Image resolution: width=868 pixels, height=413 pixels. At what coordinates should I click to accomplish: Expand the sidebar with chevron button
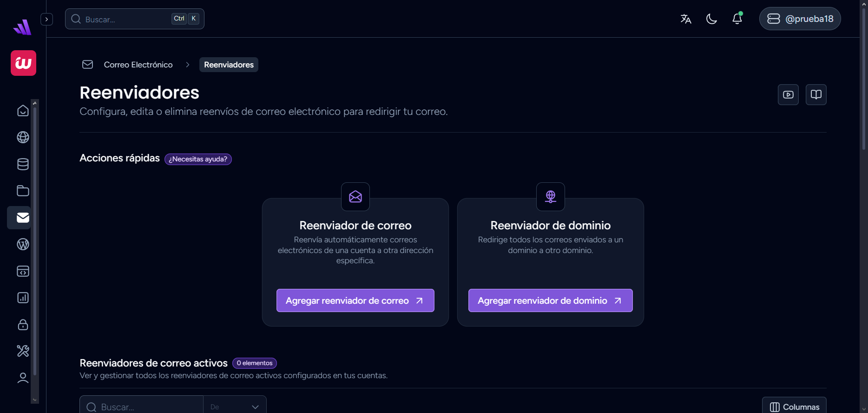46,19
